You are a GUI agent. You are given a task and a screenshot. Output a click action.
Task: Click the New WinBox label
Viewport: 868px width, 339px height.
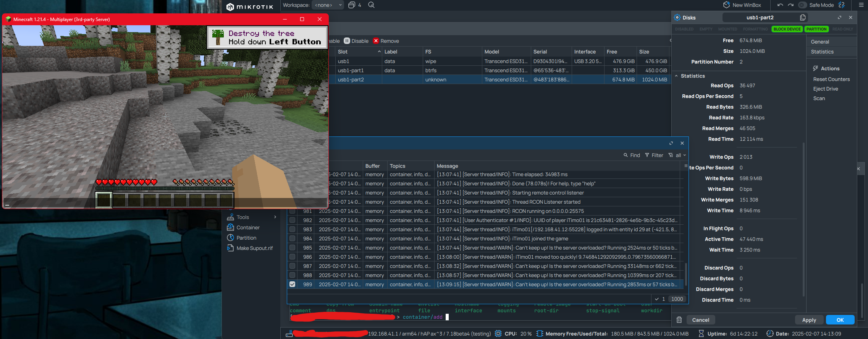click(x=747, y=5)
